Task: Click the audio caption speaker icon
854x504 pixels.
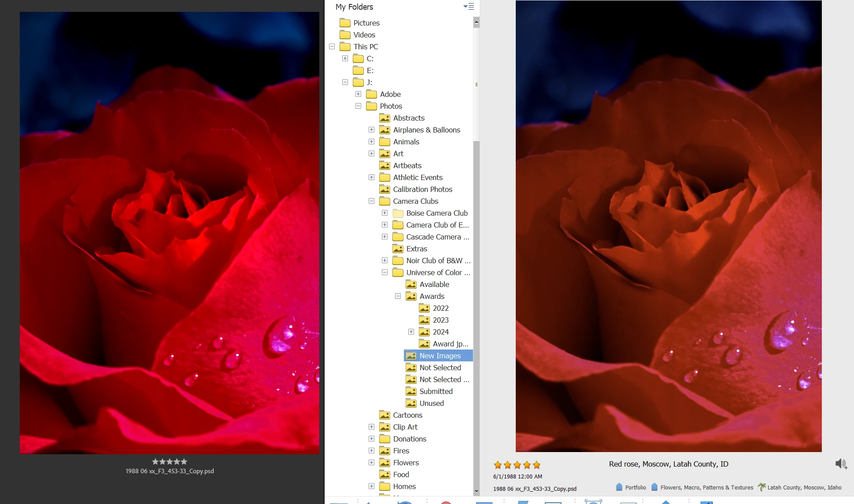Action: coord(840,464)
